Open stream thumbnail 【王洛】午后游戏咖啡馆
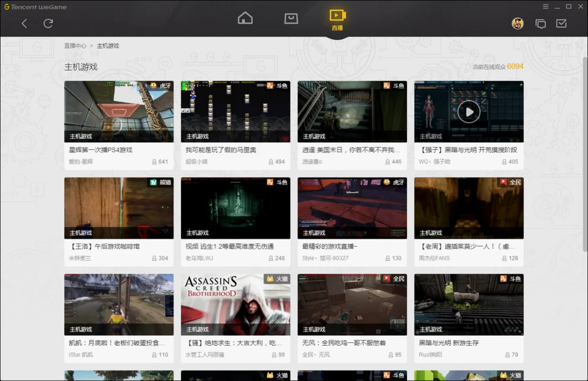The image size is (588, 381). 119,208
